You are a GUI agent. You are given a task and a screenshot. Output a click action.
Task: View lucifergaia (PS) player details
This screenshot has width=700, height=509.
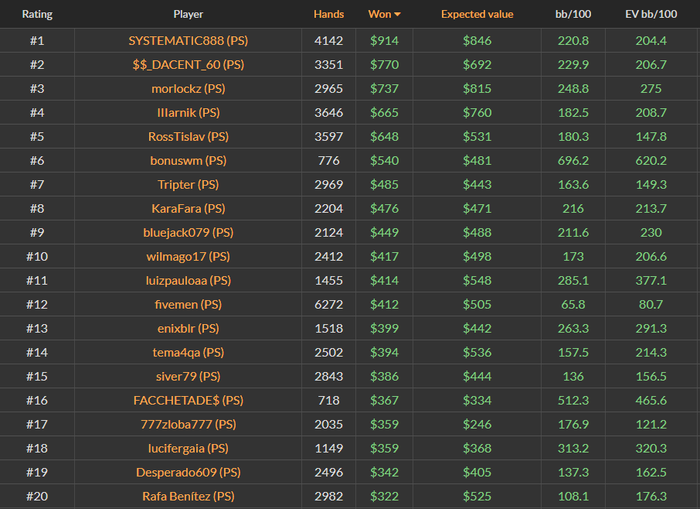tap(188, 449)
